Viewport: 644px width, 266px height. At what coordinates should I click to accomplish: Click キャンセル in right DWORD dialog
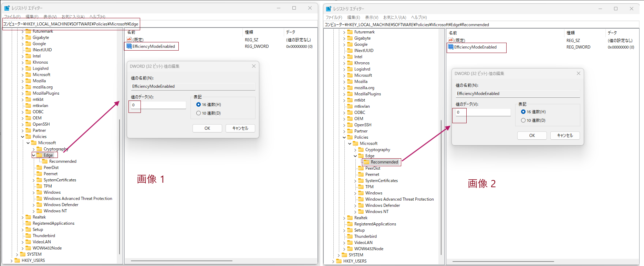click(565, 136)
